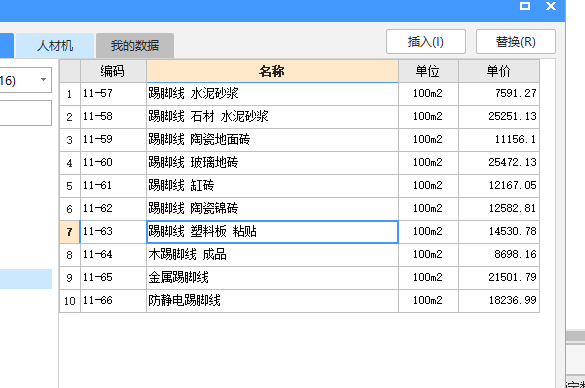Click the 替换(R) button
This screenshot has height=388, width=585.
516,41
